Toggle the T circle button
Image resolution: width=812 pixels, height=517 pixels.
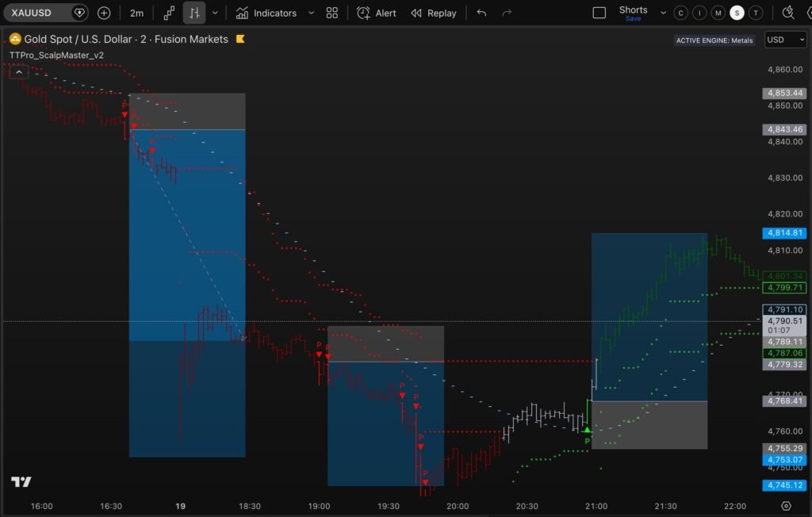click(756, 13)
